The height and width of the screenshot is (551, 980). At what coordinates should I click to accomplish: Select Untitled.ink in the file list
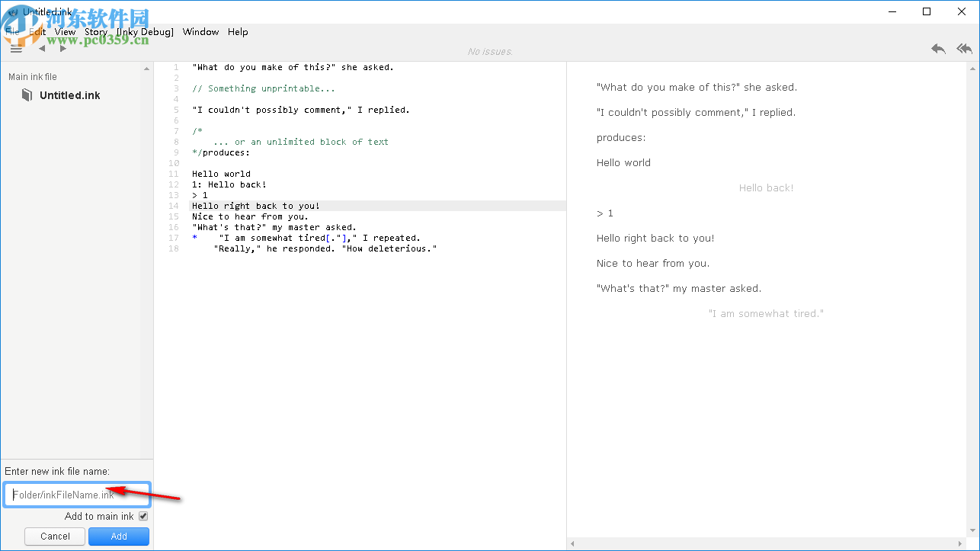pyautogui.click(x=70, y=95)
